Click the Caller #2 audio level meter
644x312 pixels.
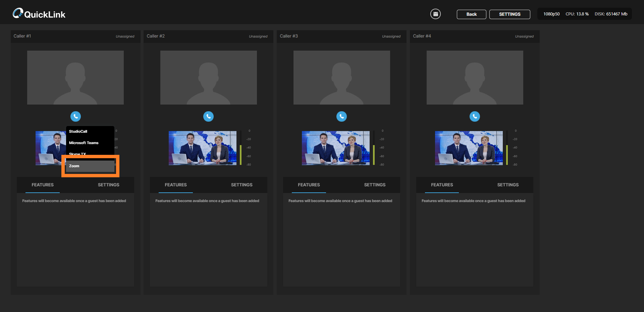(x=240, y=148)
